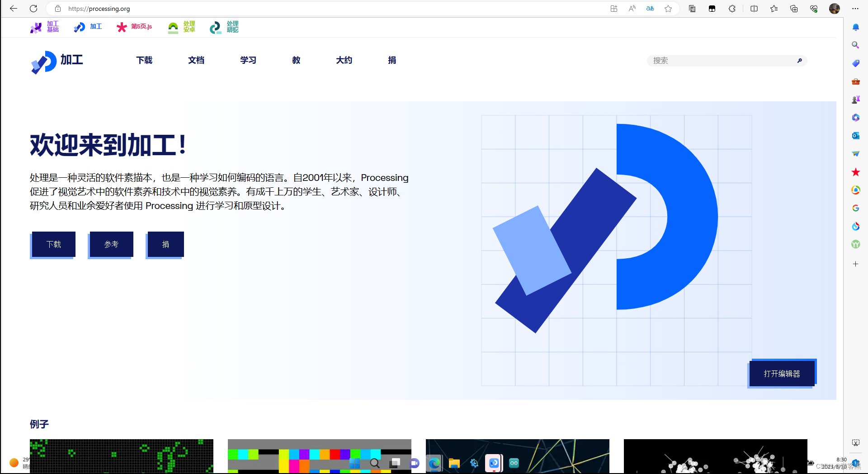Open the Edge profile account menu
This screenshot has width=868, height=474.
[x=835, y=9]
